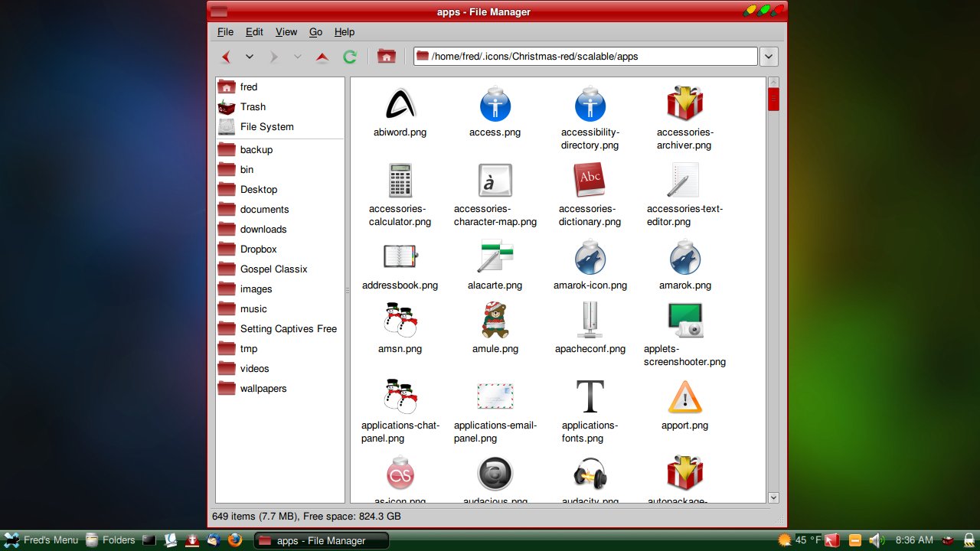
Task: Open the Edit menu
Action: [x=254, y=32]
